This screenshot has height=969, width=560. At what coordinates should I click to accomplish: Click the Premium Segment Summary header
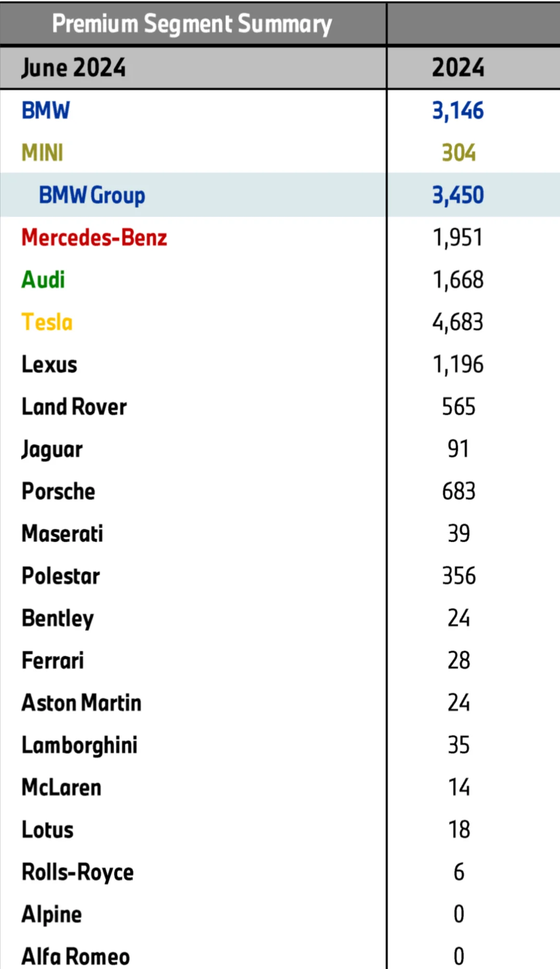click(x=192, y=24)
